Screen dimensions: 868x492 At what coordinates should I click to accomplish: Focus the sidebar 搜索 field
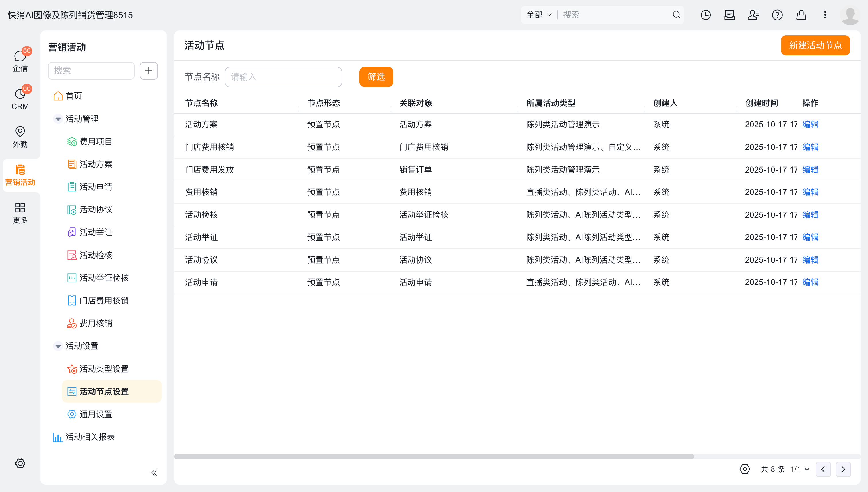coord(91,71)
